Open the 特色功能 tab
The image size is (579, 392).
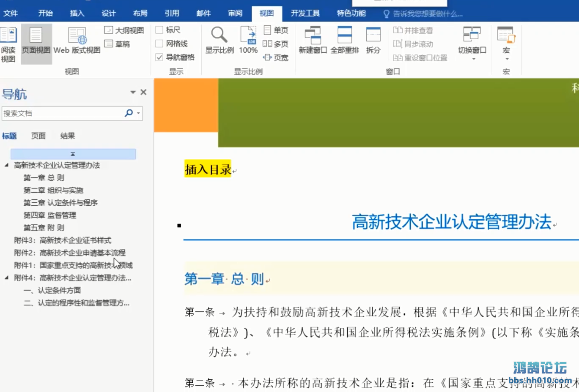pyautogui.click(x=351, y=14)
